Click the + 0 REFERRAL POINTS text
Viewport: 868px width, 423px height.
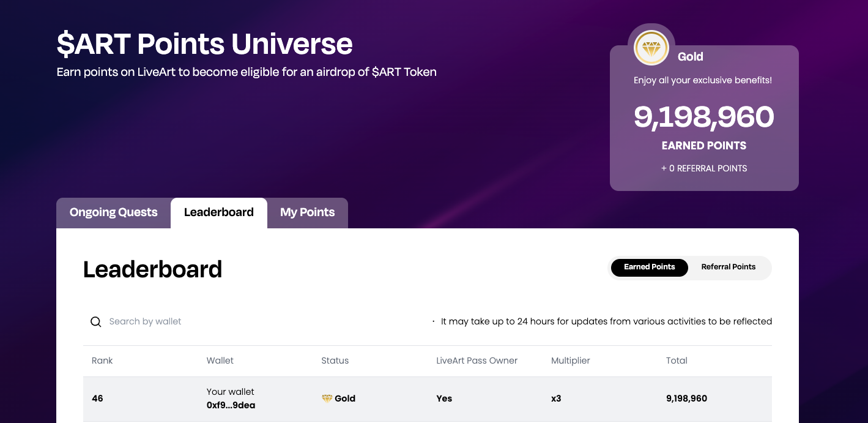(x=704, y=168)
